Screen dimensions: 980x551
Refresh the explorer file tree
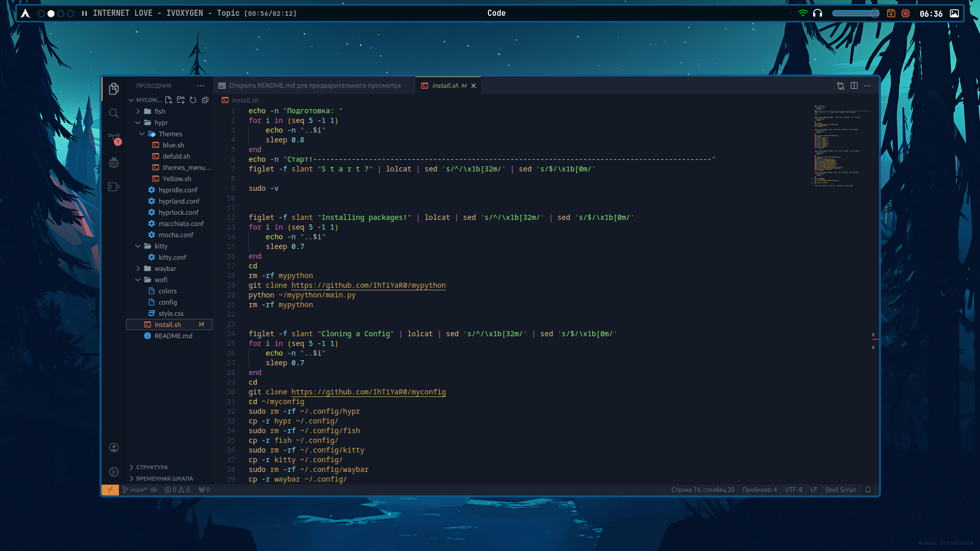[x=193, y=100]
